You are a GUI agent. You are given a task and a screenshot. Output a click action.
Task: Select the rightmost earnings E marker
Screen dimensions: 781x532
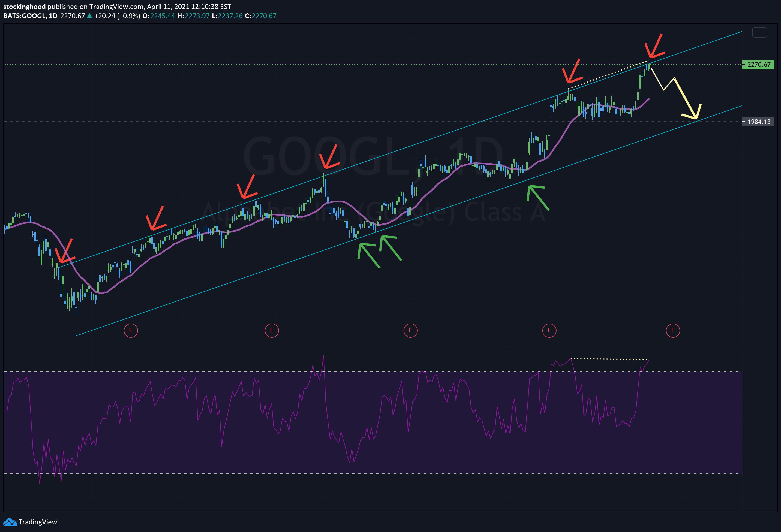click(673, 331)
